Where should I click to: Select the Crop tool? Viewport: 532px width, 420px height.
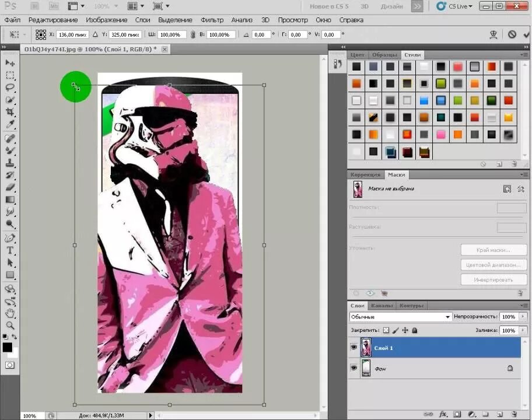point(10,112)
